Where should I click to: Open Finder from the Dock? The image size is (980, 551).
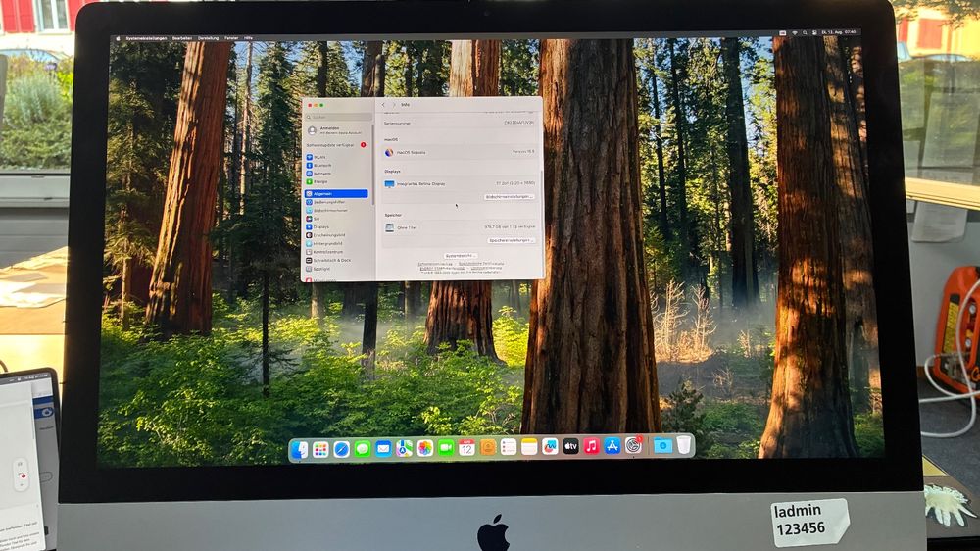click(x=299, y=449)
